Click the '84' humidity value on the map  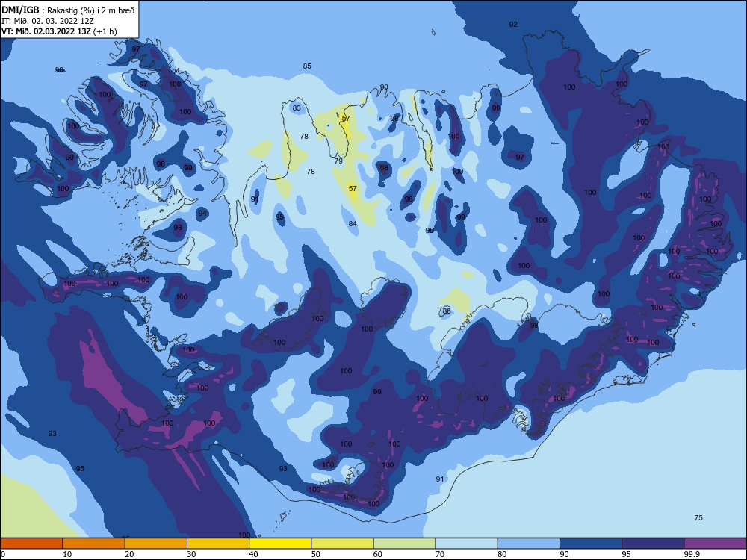pos(353,224)
